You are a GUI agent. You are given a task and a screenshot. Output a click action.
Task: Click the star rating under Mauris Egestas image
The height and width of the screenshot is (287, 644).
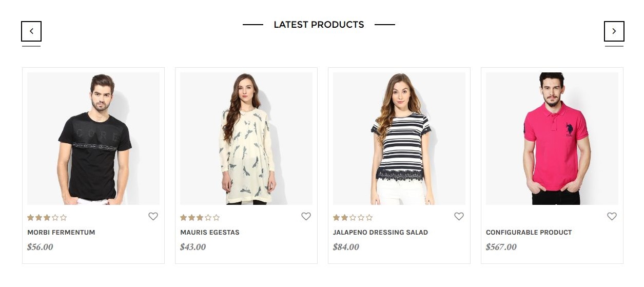click(200, 218)
